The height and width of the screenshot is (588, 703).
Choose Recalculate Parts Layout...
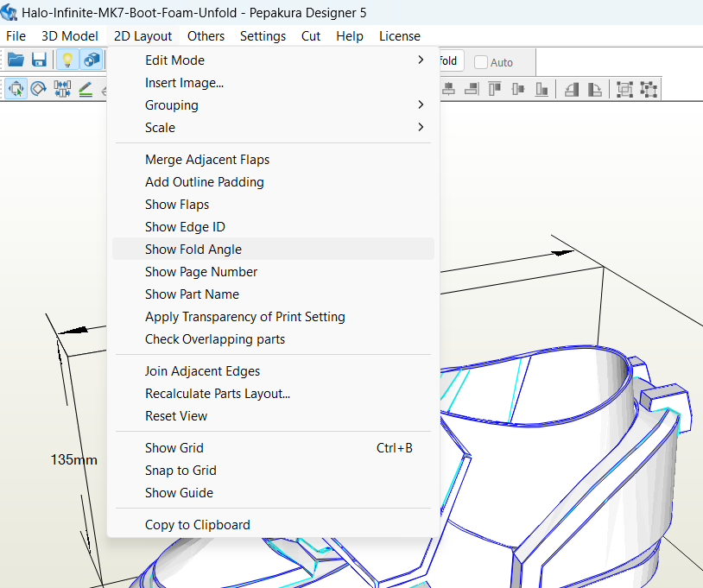273,394
